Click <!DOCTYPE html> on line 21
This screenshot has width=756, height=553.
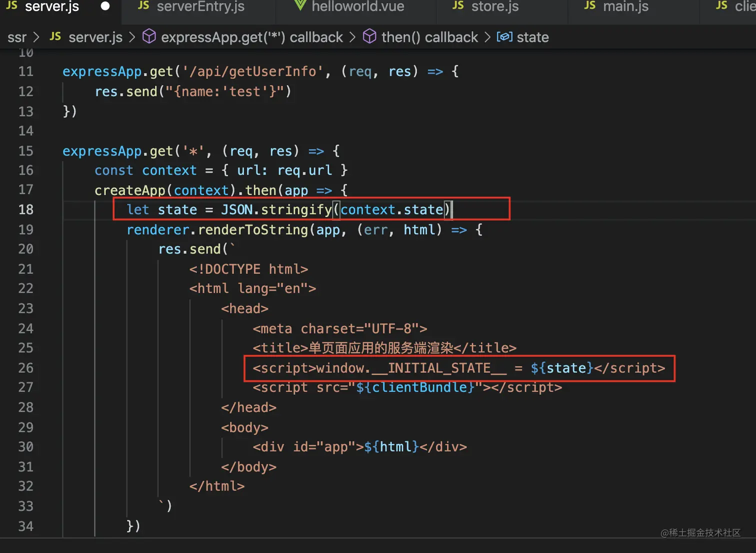point(248,269)
